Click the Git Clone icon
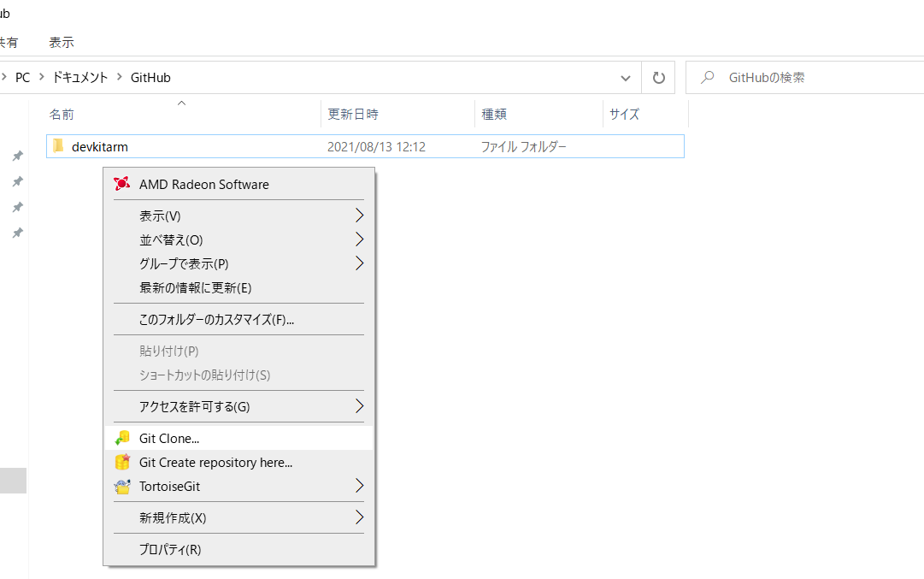Screen dimensions: 924x579 point(122,438)
